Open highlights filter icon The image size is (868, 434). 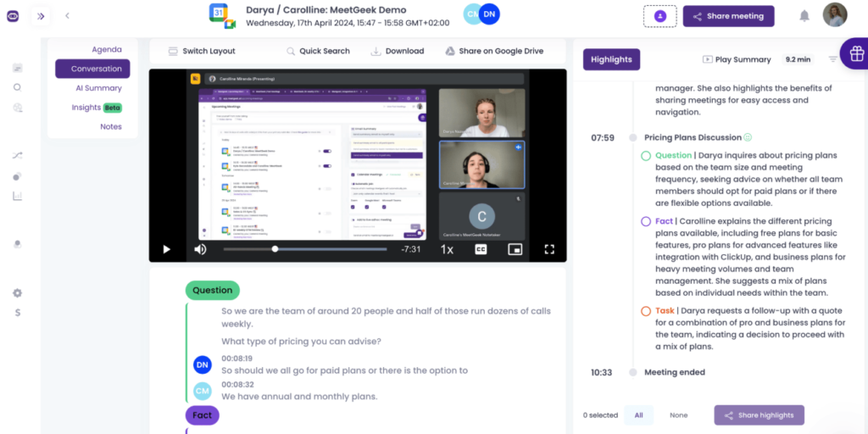pyautogui.click(x=832, y=59)
